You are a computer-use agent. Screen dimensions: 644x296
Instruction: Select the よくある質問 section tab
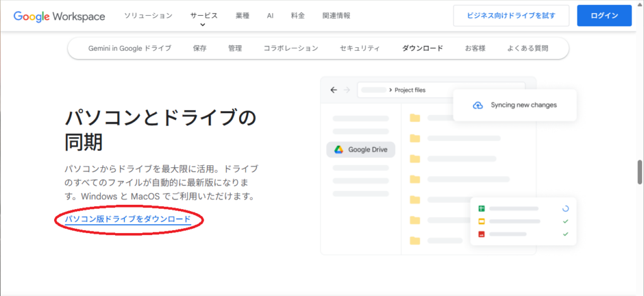click(x=528, y=48)
